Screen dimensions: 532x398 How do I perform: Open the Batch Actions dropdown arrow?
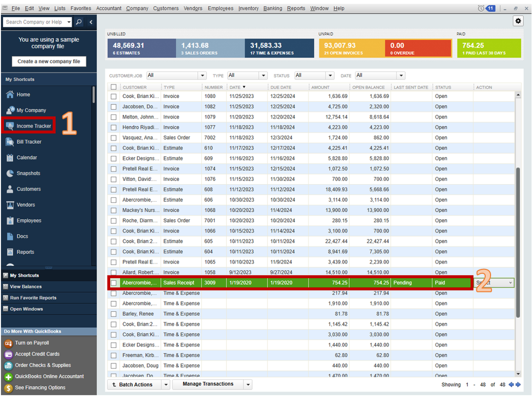(x=166, y=385)
